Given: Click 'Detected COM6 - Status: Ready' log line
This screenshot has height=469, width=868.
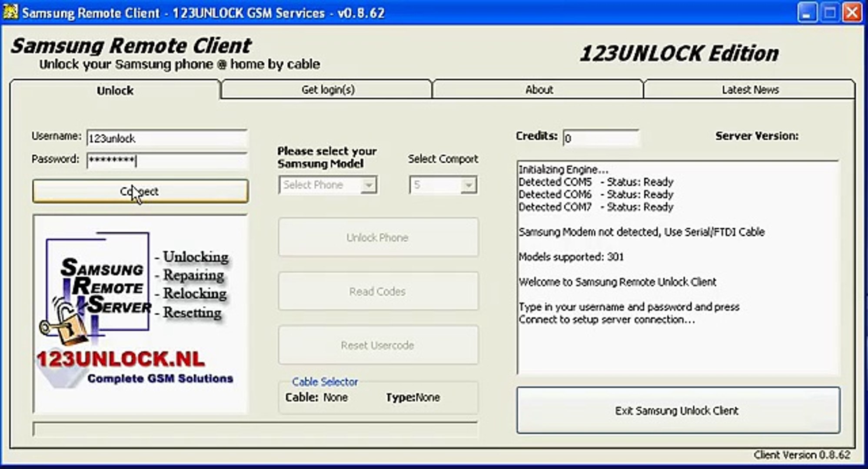Looking at the screenshot, I should click(x=595, y=194).
